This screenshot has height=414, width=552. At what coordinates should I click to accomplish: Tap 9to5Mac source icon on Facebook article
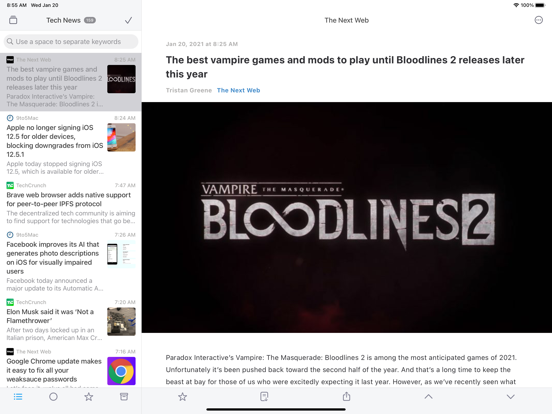click(10, 235)
